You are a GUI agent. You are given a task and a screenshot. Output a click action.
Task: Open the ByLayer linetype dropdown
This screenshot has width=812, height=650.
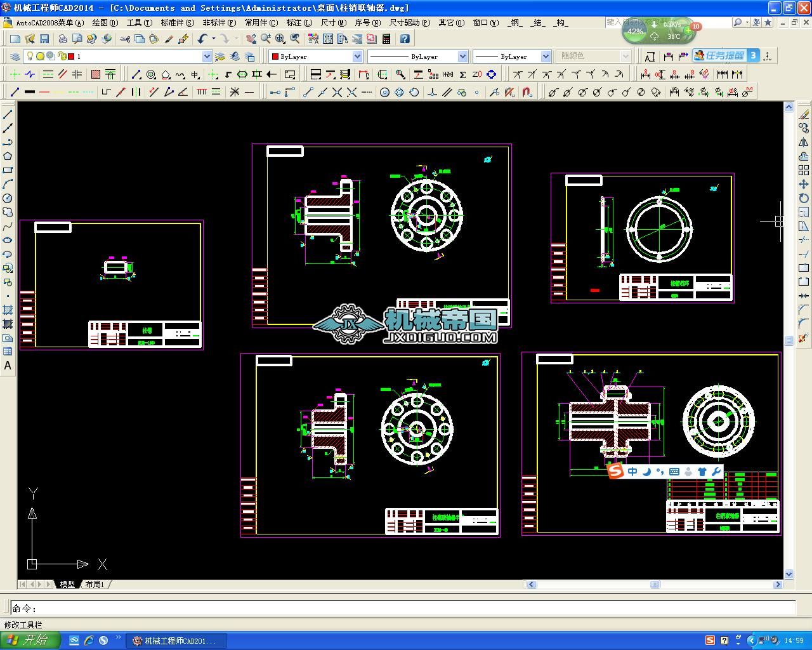tap(462, 56)
